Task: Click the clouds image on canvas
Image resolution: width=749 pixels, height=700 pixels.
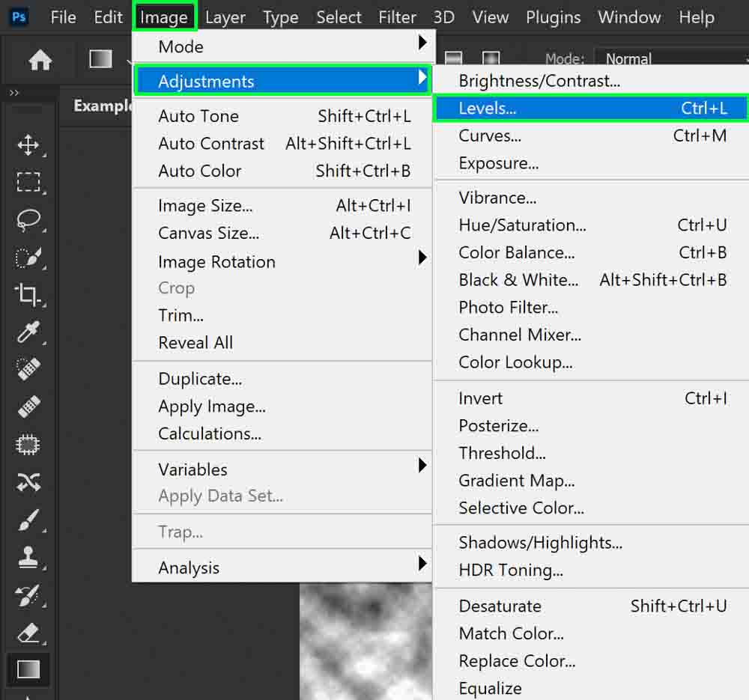Action: click(x=366, y=642)
